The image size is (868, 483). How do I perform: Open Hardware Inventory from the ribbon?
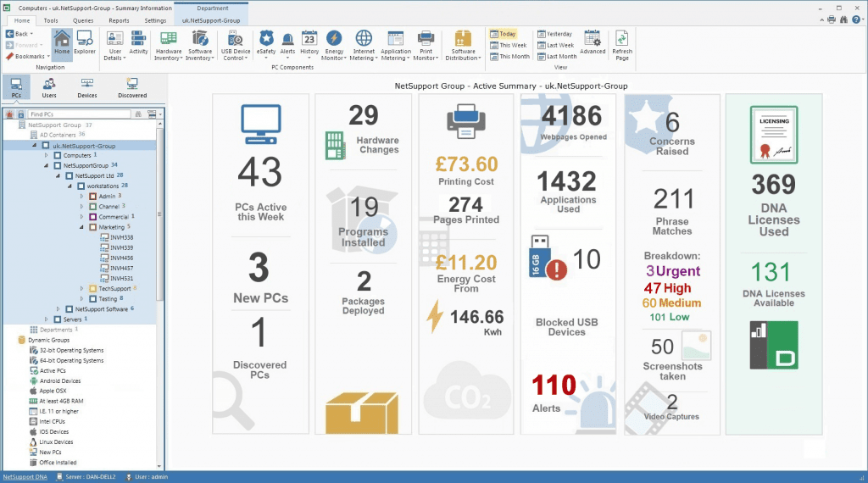coord(169,46)
